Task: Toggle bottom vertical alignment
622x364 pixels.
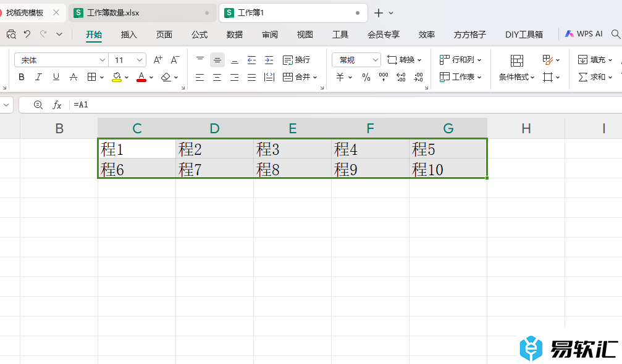Action: tap(235, 60)
